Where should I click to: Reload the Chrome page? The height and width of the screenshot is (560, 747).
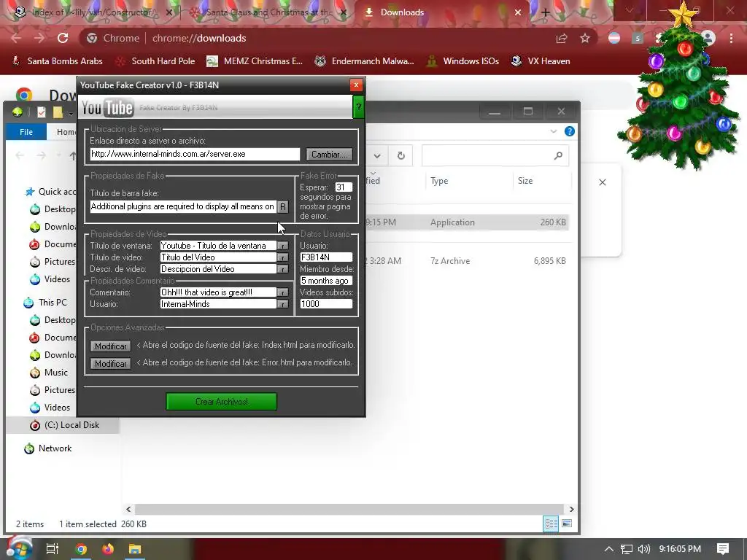click(63, 38)
